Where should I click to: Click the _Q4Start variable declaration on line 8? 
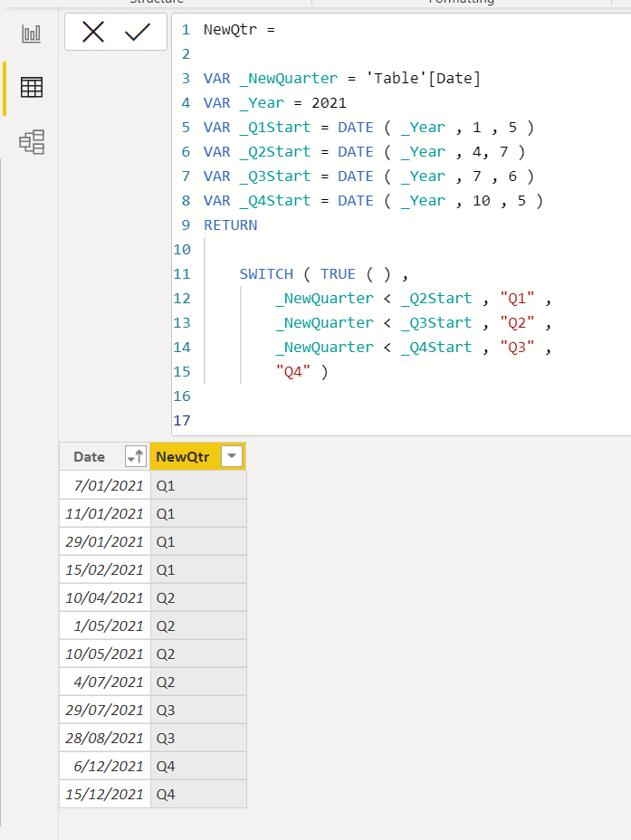click(275, 201)
